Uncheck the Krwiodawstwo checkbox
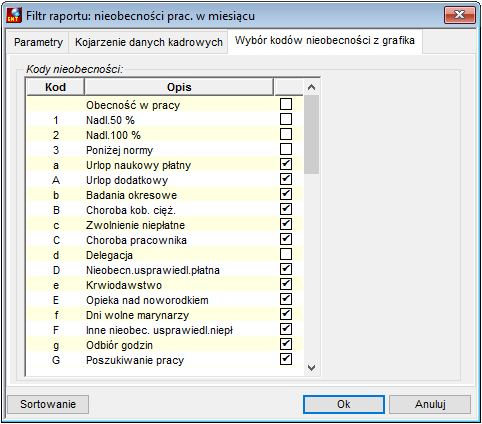 (x=286, y=284)
